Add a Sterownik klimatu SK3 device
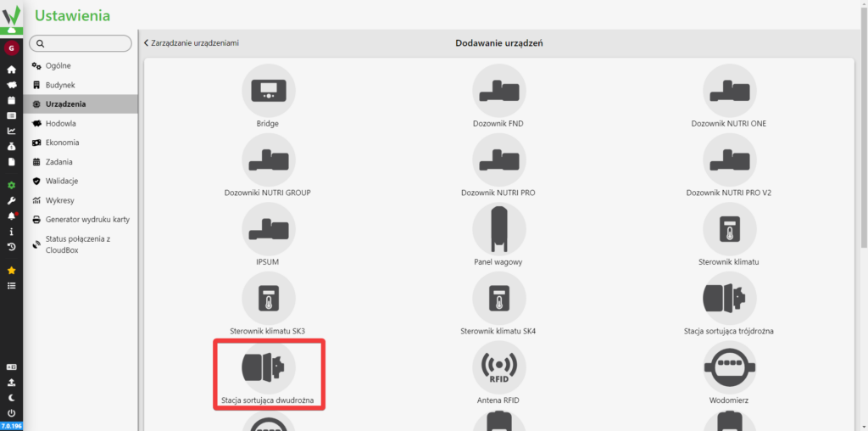 click(x=269, y=304)
